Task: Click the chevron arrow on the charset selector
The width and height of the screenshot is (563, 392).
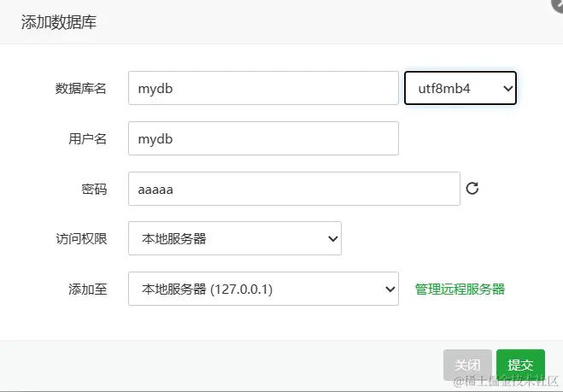Action: pyautogui.click(x=507, y=88)
